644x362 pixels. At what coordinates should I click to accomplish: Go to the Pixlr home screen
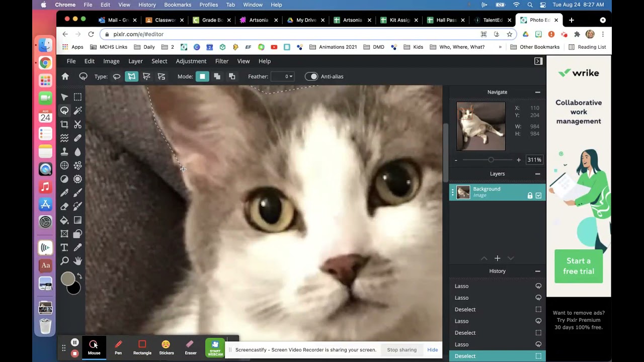[x=65, y=76]
